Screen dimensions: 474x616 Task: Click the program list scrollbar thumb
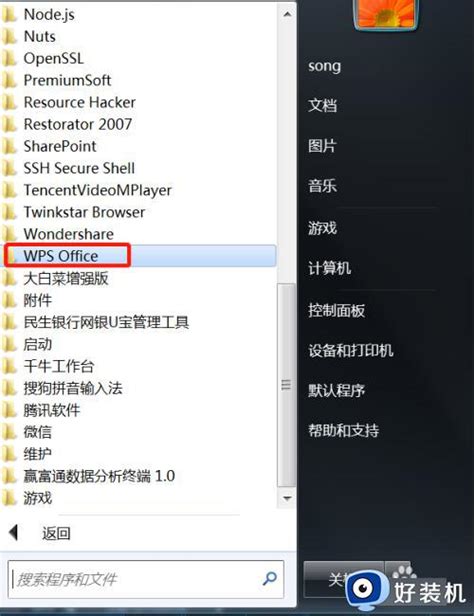[287, 385]
